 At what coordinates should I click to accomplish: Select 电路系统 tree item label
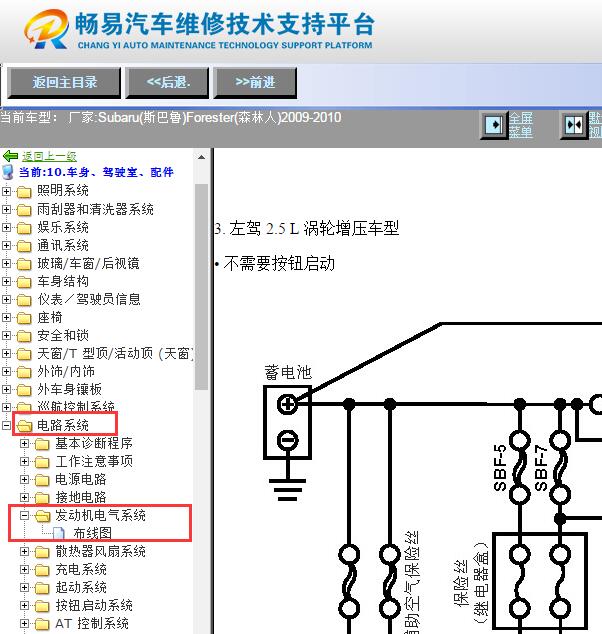pyautogui.click(x=63, y=425)
